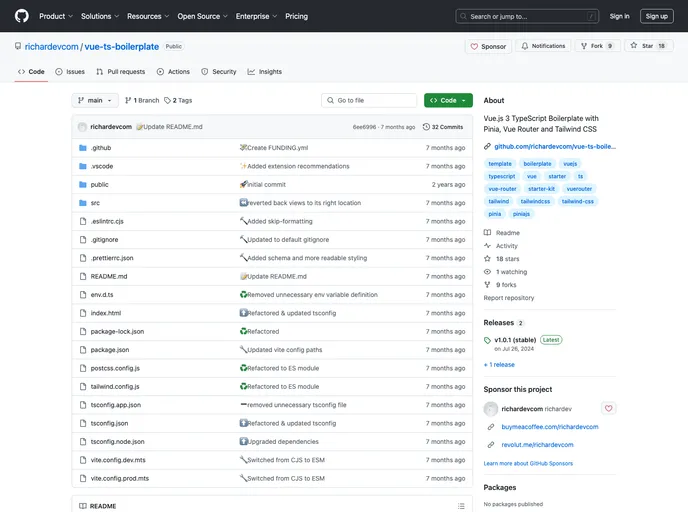The width and height of the screenshot is (688, 512).
Task: Switch to the Code tab
Action: coord(31,72)
